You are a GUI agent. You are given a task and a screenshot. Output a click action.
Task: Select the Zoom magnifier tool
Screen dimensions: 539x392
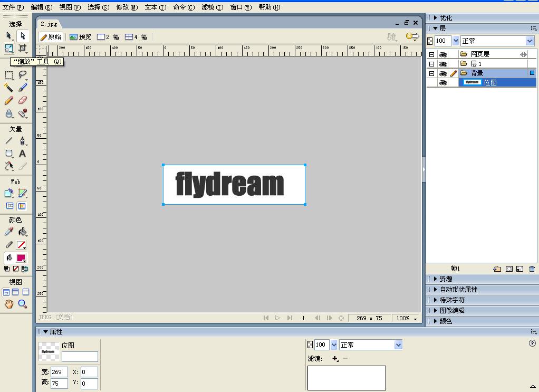point(22,304)
